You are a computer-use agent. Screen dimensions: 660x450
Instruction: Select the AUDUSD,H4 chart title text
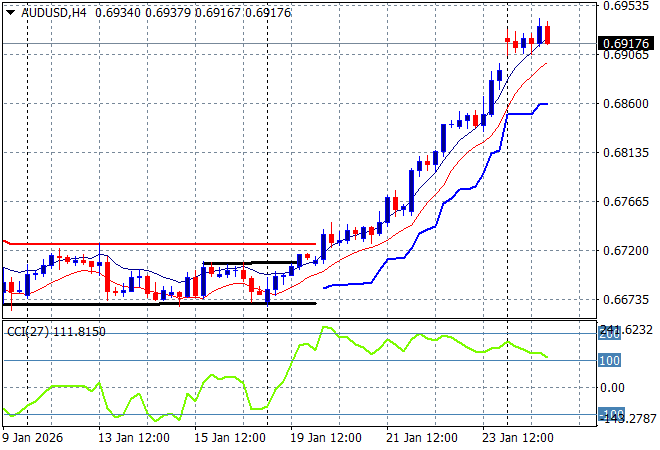[52, 10]
